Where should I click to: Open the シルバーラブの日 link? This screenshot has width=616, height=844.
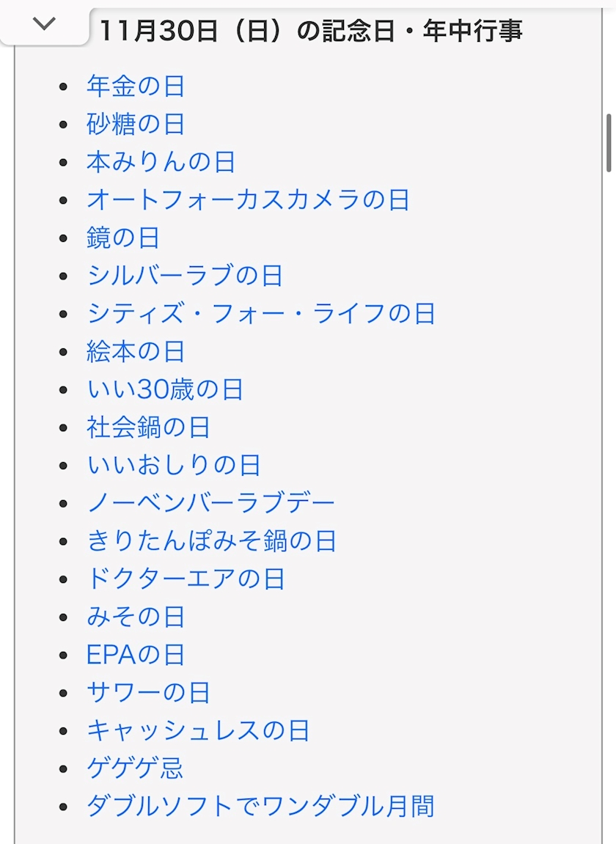[185, 276]
